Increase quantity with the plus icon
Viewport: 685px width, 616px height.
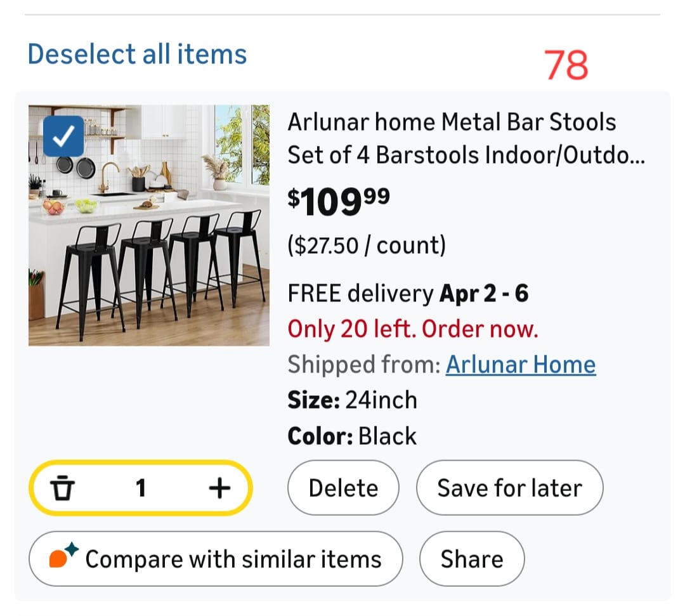click(x=219, y=488)
